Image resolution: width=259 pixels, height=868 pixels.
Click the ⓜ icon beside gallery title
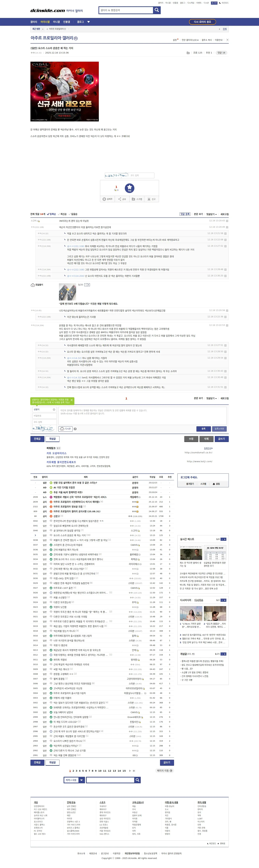click(x=76, y=38)
